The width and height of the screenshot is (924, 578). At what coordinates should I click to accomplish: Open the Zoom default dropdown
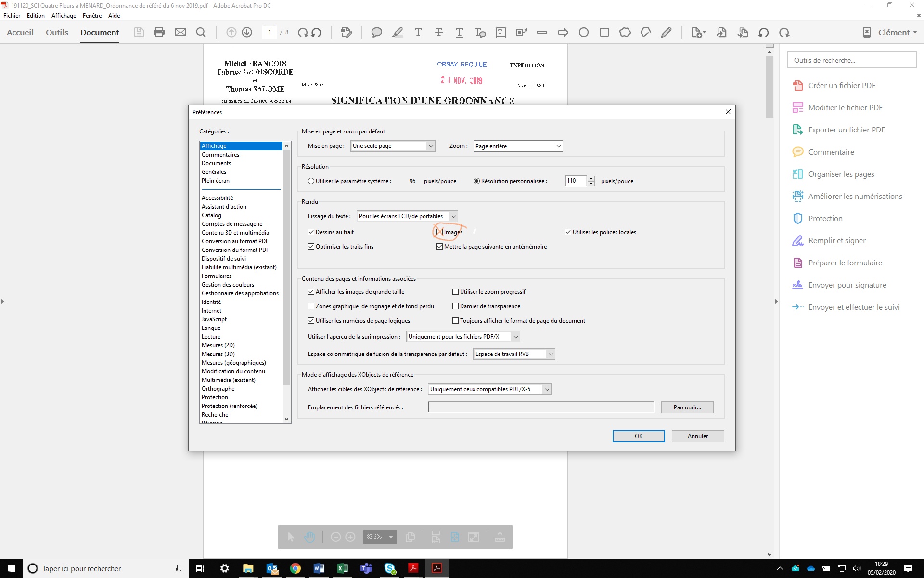coord(558,145)
